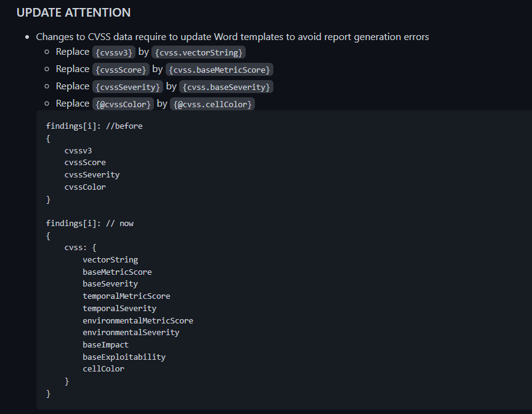Click the {cvss.vectorString} inline code snippet
Screen dimensions: 532x414
(198, 52)
